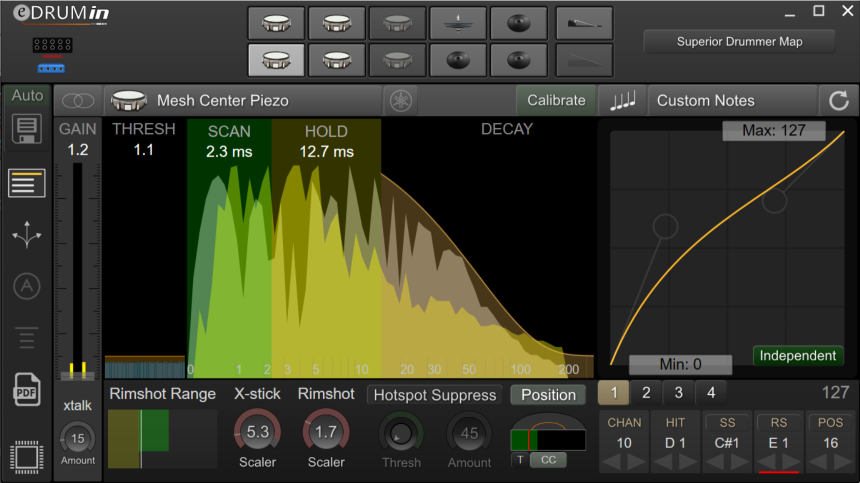Image resolution: width=860 pixels, height=483 pixels.
Task: Click the MIDI device connector icon
Action: click(x=52, y=45)
